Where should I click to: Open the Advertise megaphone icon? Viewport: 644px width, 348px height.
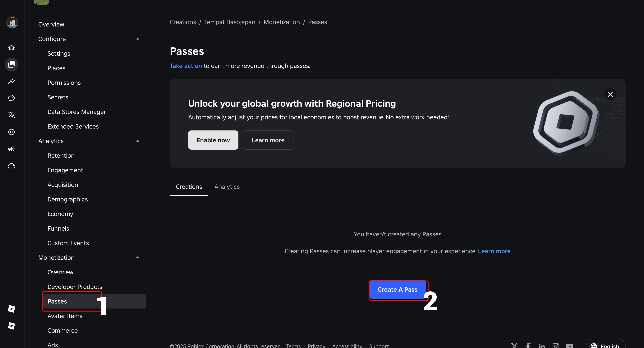11,149
